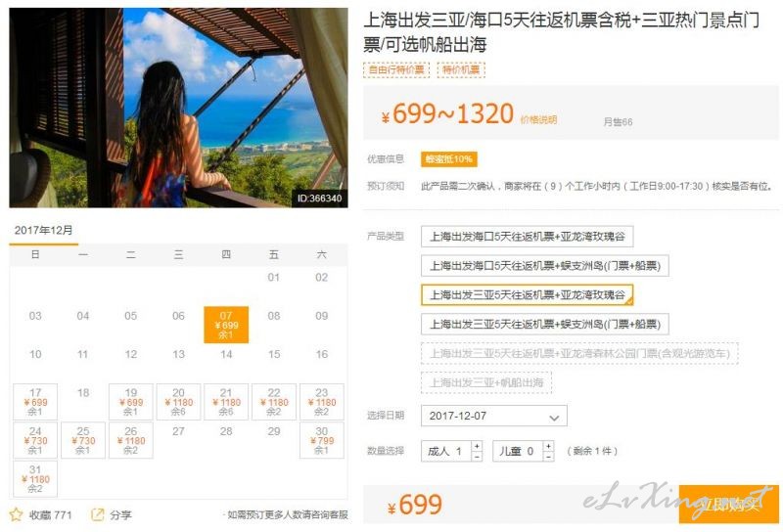Pick December 25 priced ¥730
This screenshot has width=783, height=532.
(83, 440)
